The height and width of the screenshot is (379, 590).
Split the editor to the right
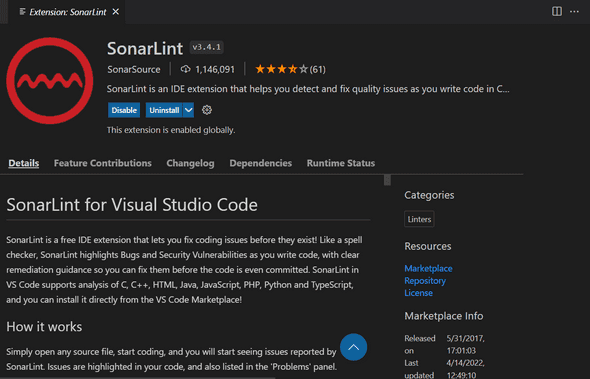(x=557, y=11)
